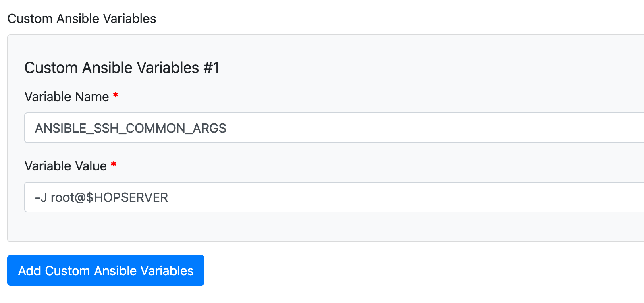
Task: Click the red asterisk beside Variable Value
Action: [114, 165]
